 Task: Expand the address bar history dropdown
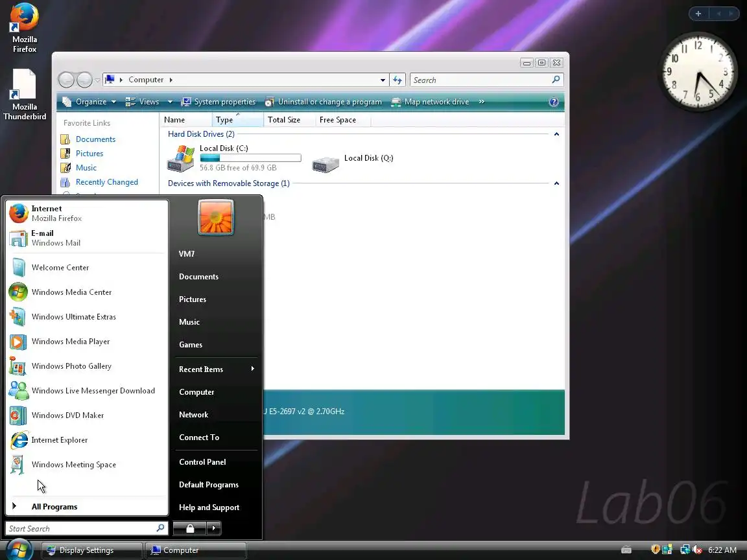tap(383, 80)
